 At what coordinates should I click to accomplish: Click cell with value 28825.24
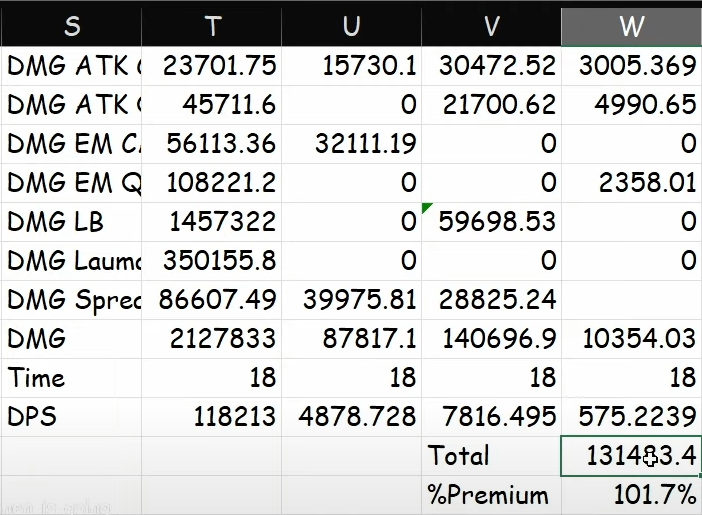coord(492,300)
